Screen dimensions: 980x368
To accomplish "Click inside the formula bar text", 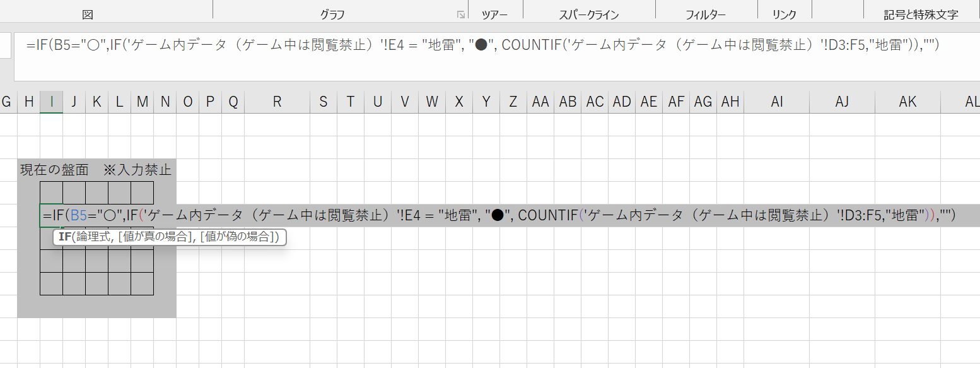I will (x=483, y=45).
